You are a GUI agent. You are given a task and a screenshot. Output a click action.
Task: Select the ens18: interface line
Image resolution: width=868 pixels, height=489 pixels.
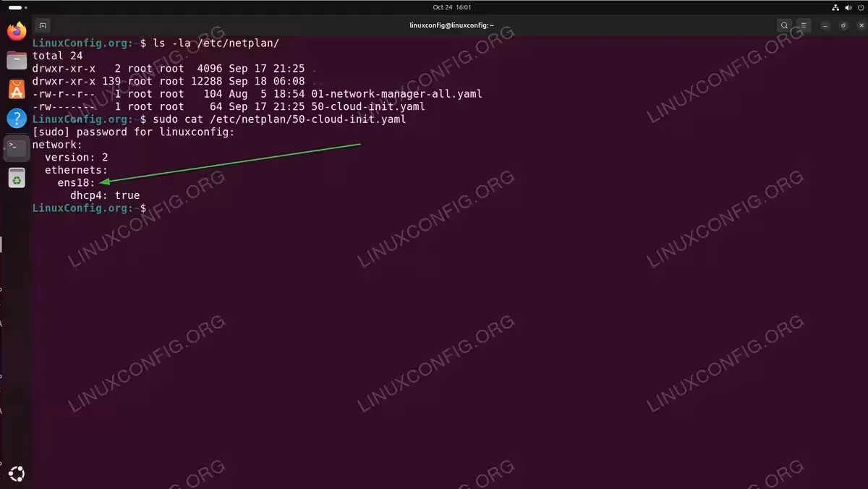point(76,182)
